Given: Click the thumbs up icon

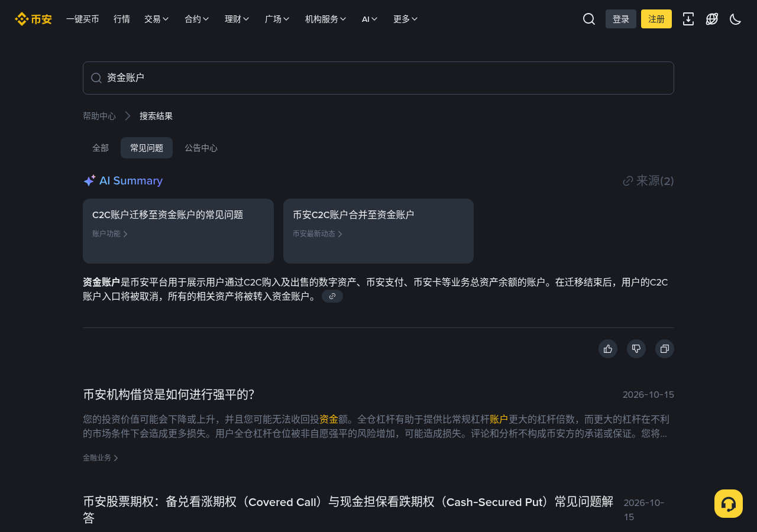Looking at the screenshot, I should coord(608,349).
